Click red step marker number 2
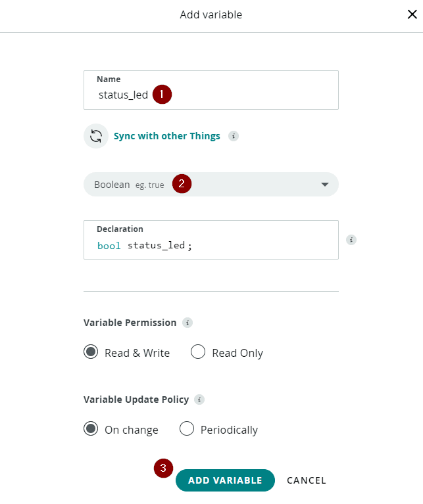 [x=182, y=184]
